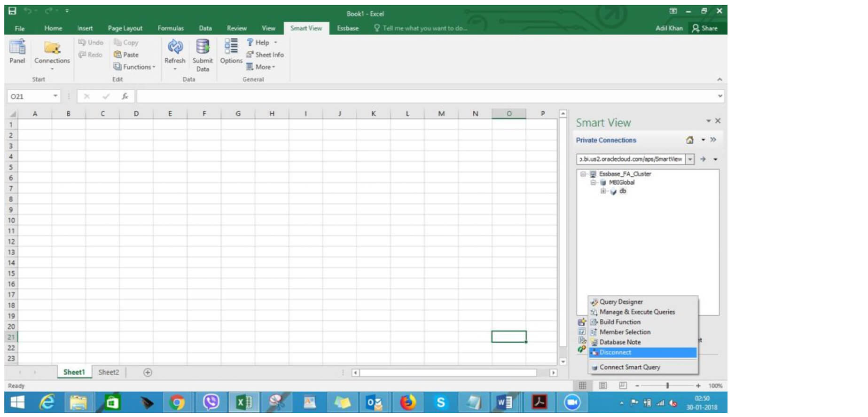Add a new sheet with plus icon
This screenshot has width=868, height=417.
[148, 372]
